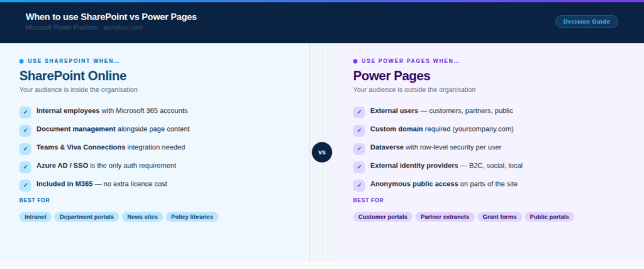644x269 pixels.
Task: Click the title When to use SharePoint vs Power Pages
Action: [111, 17]
